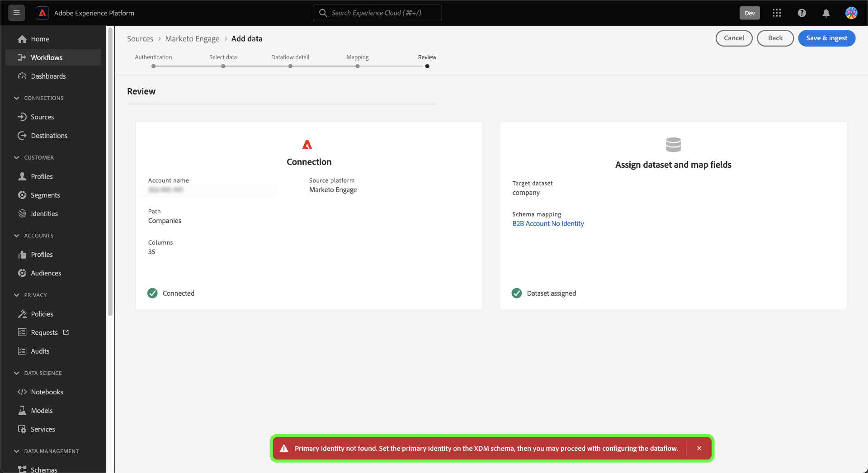This screenshot has width=868, height=473.
Task: Open the app switcher grid
Action: (777, 13)
